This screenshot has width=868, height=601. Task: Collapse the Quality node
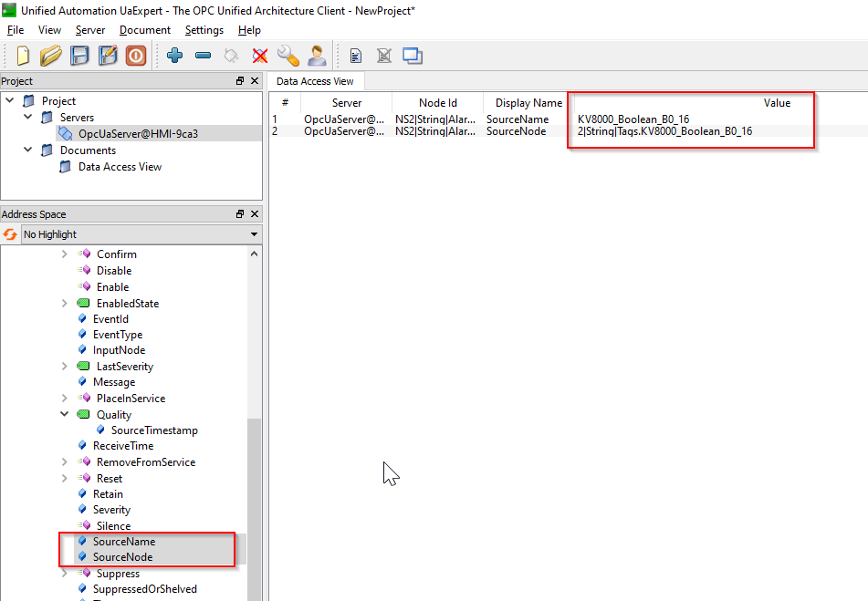[x=64, y=414]
